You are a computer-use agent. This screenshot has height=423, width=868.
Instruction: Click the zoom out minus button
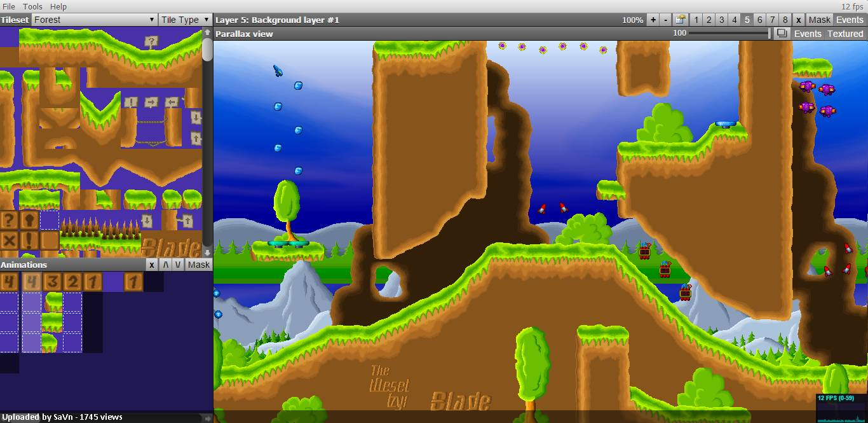pyautogui.click(x=665, y=20)
